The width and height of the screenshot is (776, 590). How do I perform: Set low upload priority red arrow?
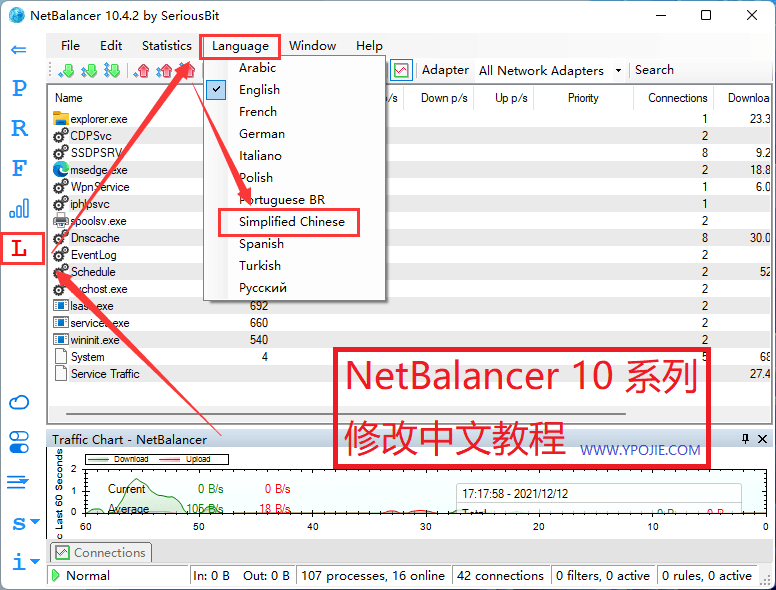(142, 71)
